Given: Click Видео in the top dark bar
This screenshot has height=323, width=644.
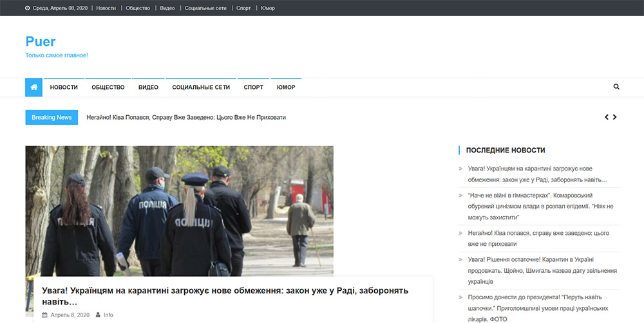Looking at the screenshot, I should click(167, 8).
